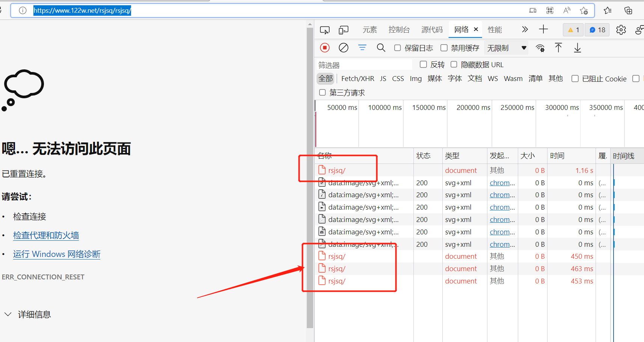Image resolution: width=644 pixels, height=342 pixels.
Task: Click the stop recording network log icon
Action: click(x=325, y=48)
